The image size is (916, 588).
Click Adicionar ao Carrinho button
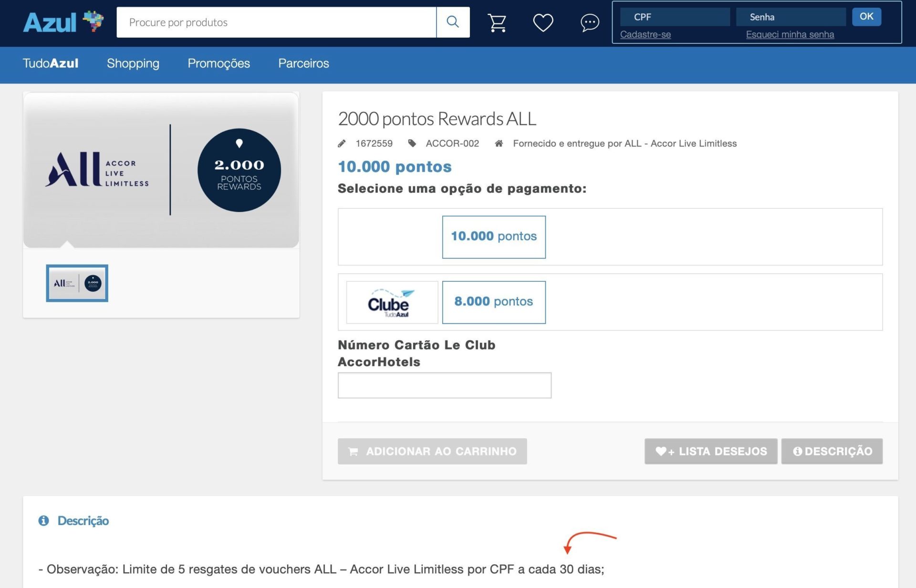pyautogui.click(x=432, y=451)
